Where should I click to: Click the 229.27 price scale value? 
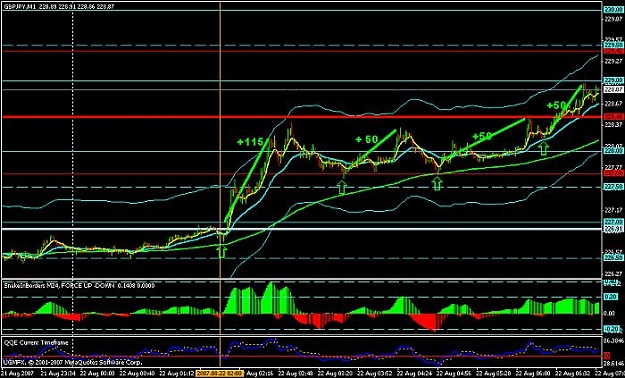click(613, 61)
